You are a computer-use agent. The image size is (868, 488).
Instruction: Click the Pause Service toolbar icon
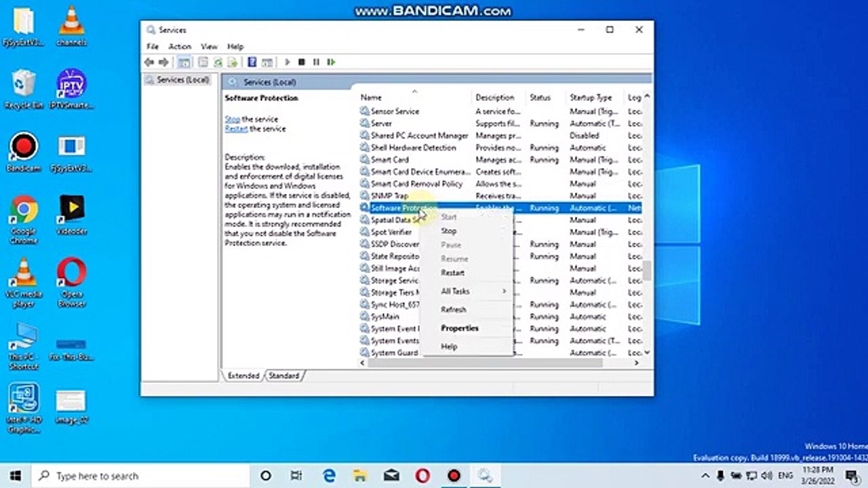click(316, 62)
